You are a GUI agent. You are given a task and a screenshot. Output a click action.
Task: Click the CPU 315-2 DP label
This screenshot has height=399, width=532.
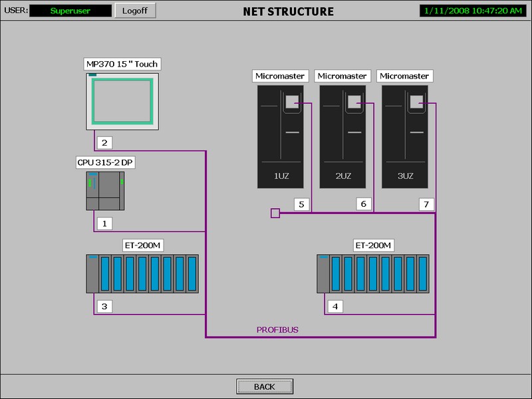coord(105,162)
